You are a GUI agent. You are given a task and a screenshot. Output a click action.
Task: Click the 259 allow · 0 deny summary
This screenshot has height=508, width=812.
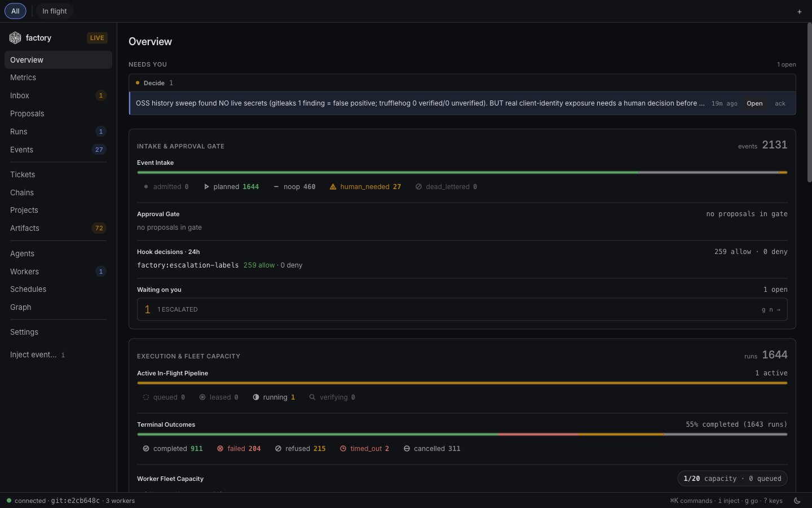coord(751,252)
